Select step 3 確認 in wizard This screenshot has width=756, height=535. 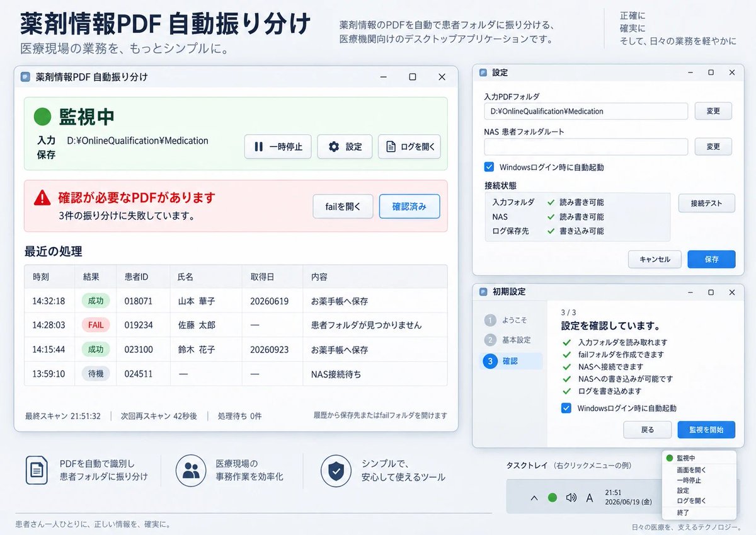(x=512, y=361)
